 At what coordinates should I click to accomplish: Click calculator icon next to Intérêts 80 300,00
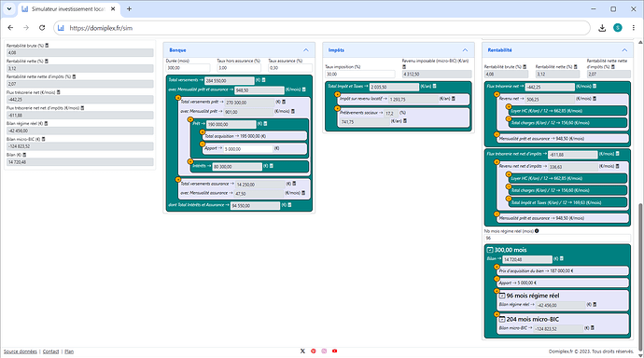click(271, 166)
